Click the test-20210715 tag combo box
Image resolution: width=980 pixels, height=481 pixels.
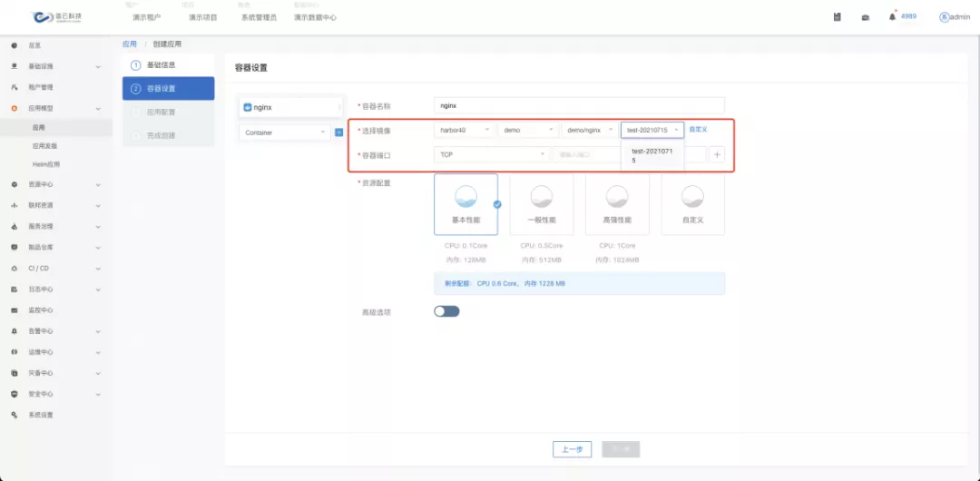pyautogui.click(x=652, y=130)
